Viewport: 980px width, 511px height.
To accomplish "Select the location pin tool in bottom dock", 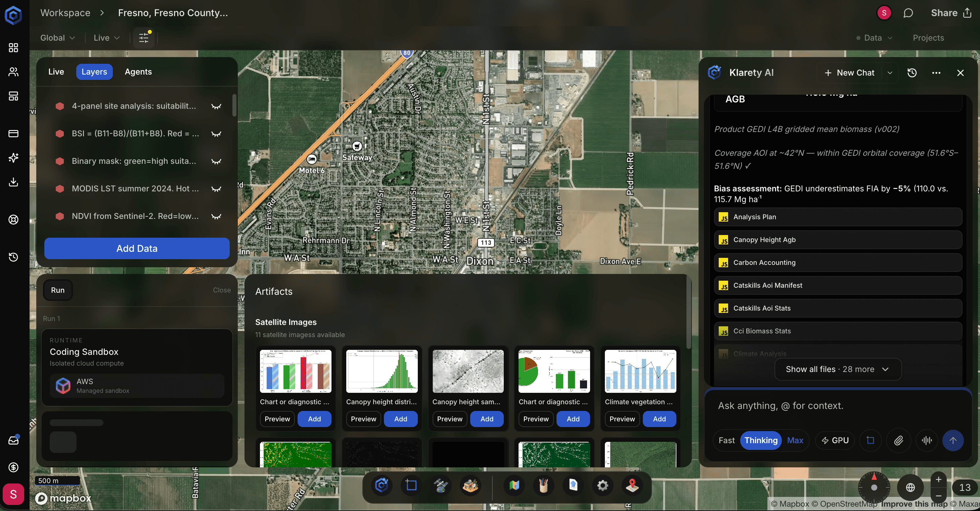I will (x=632, y=485).
